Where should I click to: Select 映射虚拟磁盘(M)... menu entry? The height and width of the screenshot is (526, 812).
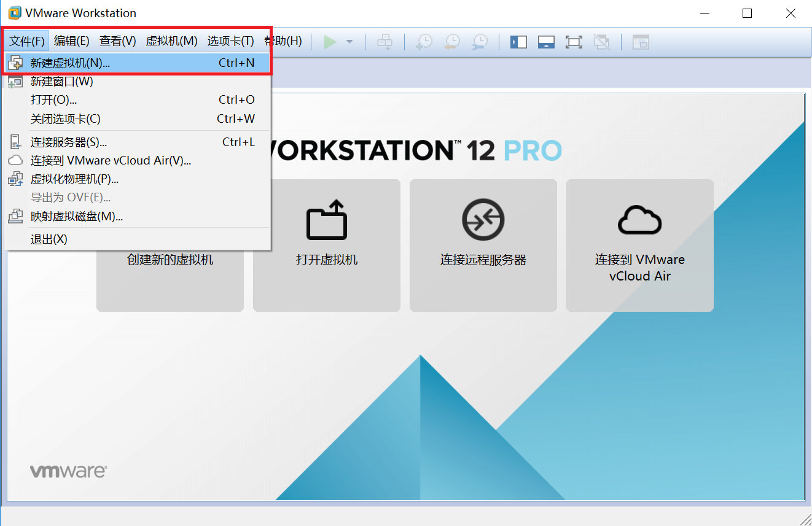[x=137, y=216]
